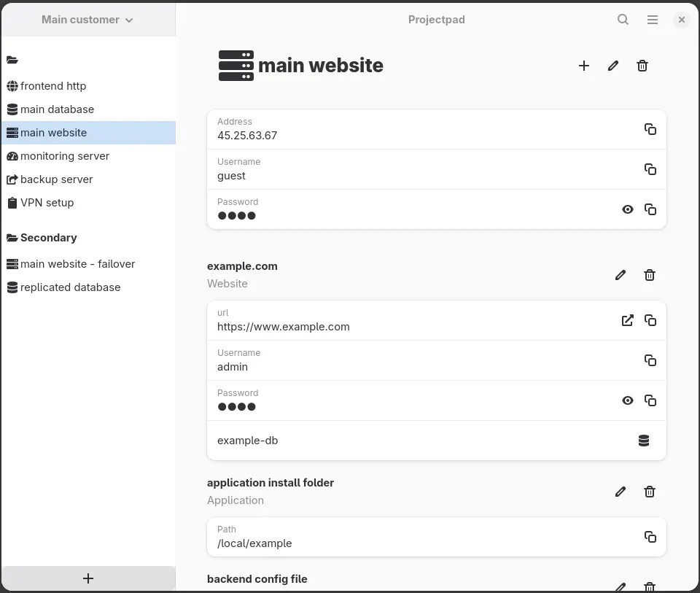700x593 pixels.
Task: Edit the application install folder entry
Action: pyautogui.click(x=620, y=492)
